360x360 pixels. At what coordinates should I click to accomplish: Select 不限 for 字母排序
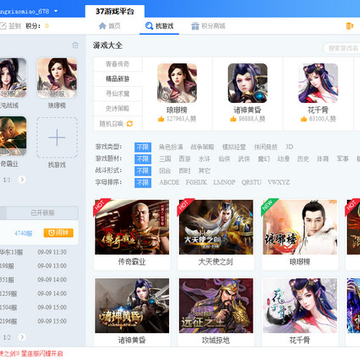click(143, 183)
